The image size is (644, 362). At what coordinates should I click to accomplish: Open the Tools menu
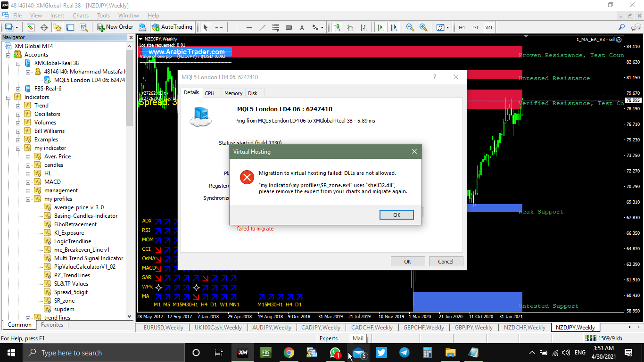tap(103, 16)
